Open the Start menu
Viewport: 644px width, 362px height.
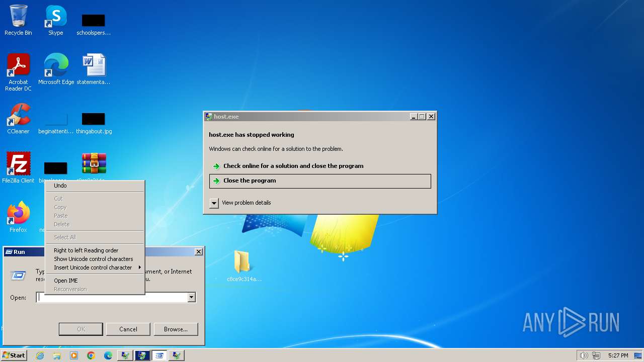14,355
